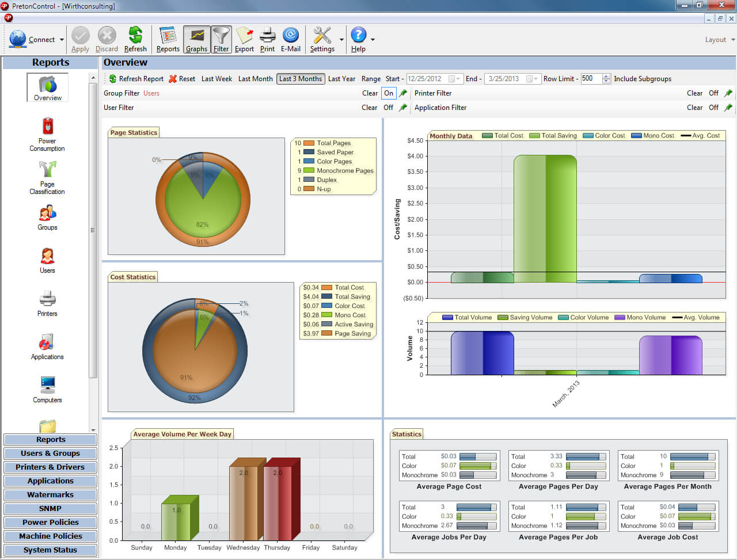Click the Refresh Report button

[136, 79]
